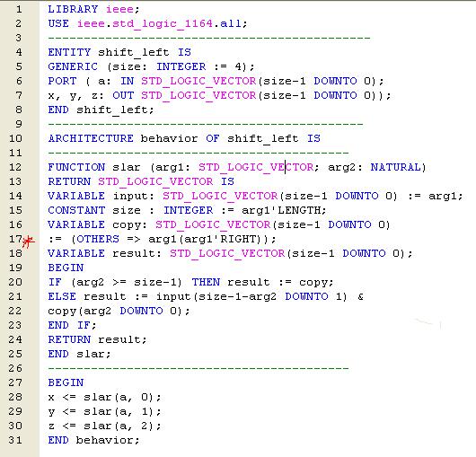The height and width of the screenshot is (457, 476).
Task: Click the dashed comment on line 26
Action: point(198,368)
